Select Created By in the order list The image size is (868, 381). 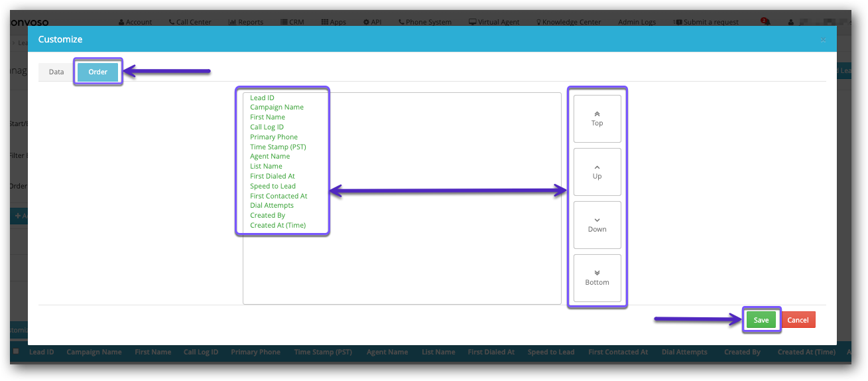coord(267,215)
